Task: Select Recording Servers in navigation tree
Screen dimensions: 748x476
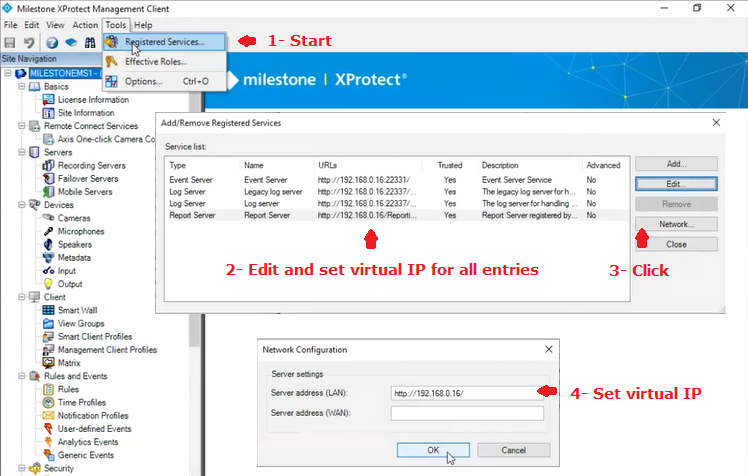Action: [x=91, y=165]
